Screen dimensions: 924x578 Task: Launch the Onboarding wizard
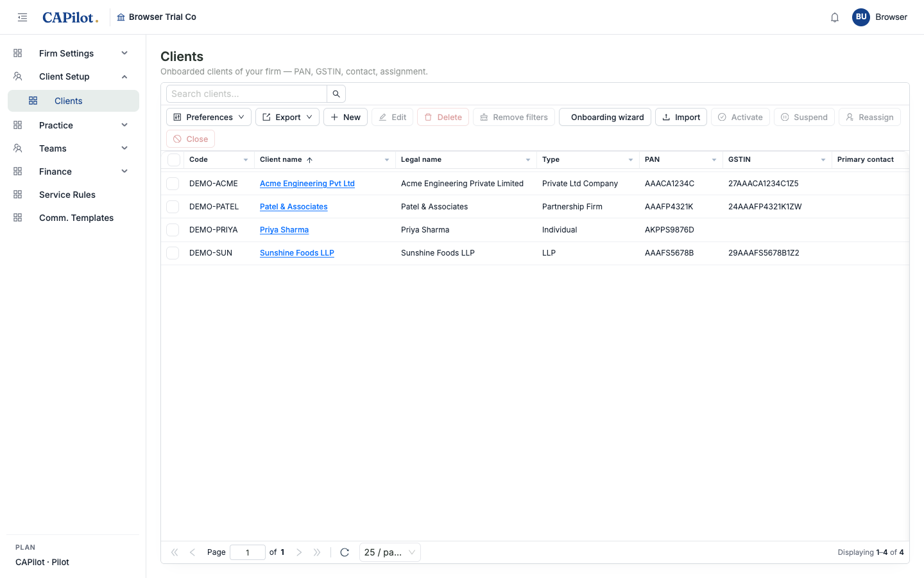(x=605, y=117)
